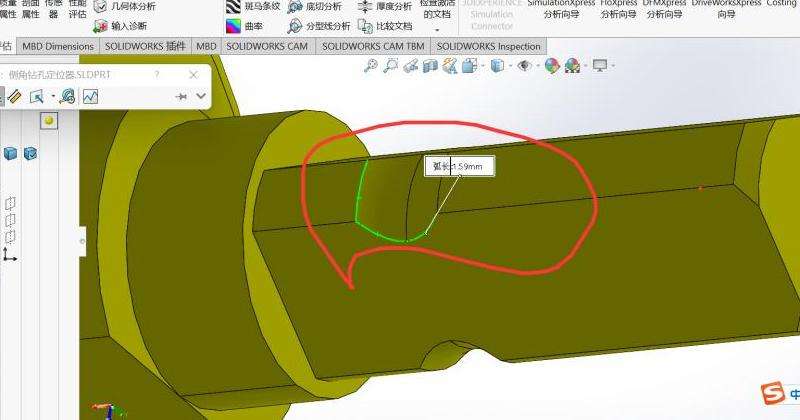Open the SOLIDWORKS Inspection tab

click(x=488, y=46)
